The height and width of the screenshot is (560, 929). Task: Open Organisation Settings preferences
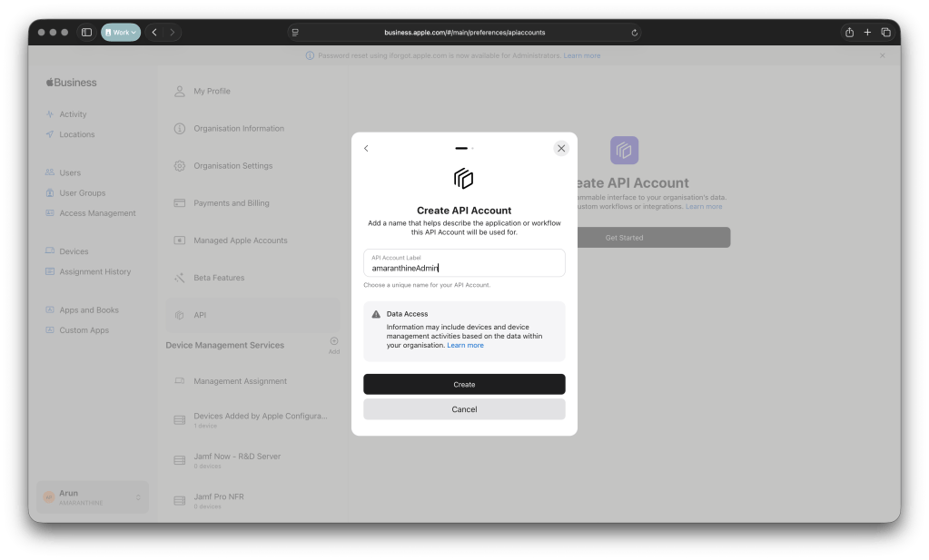(x=232, y=166)
